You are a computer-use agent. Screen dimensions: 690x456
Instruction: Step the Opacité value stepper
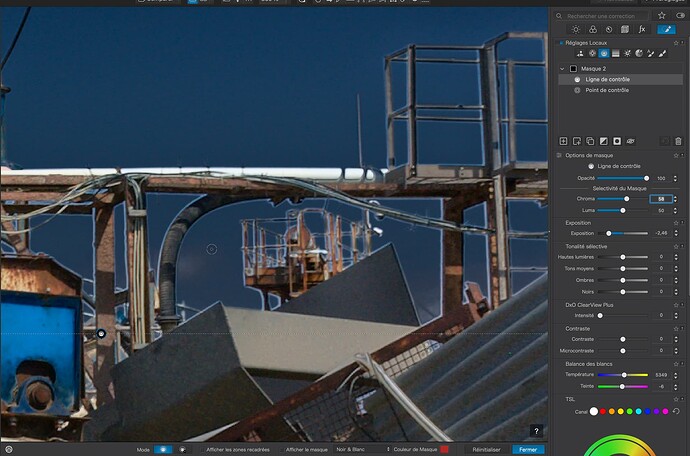(675, 178)
